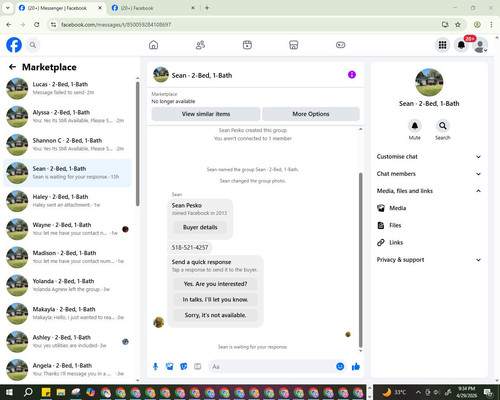Send a thumbs-up like
The width and height of the screenshot is (500, 400).
(x=356, y=367)
